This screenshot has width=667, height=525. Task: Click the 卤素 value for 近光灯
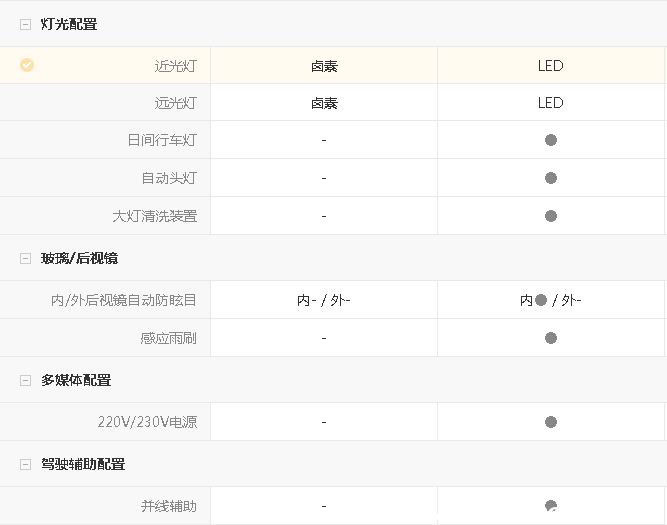click(324, 66)
